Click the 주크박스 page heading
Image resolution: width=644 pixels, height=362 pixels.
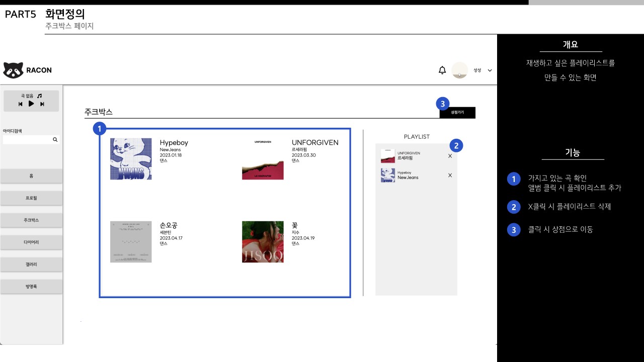point(99,112)
